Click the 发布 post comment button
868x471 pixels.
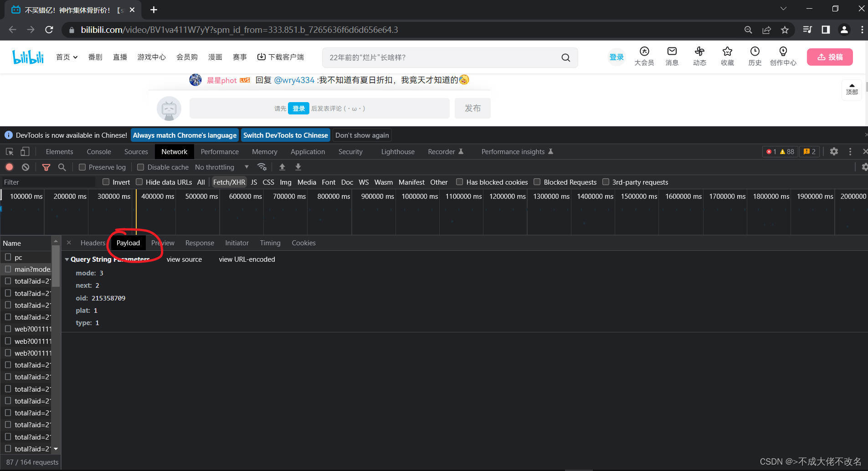(473, 108)
